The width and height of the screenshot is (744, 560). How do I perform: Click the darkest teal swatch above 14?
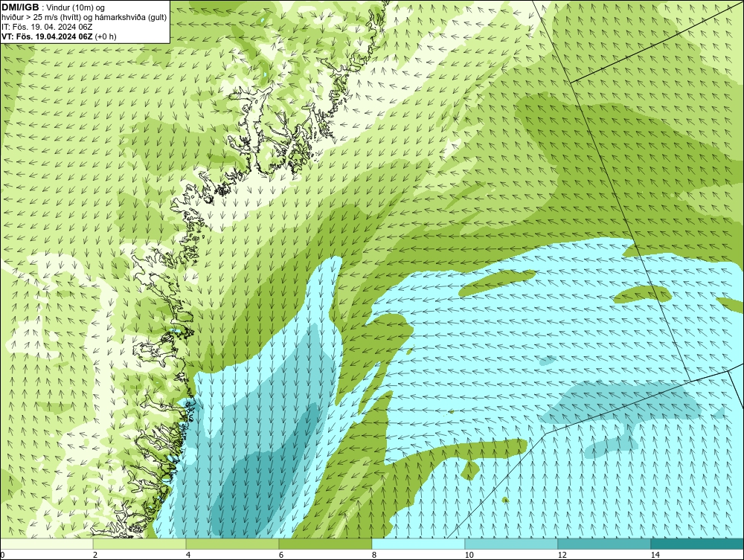click(698, 544)
